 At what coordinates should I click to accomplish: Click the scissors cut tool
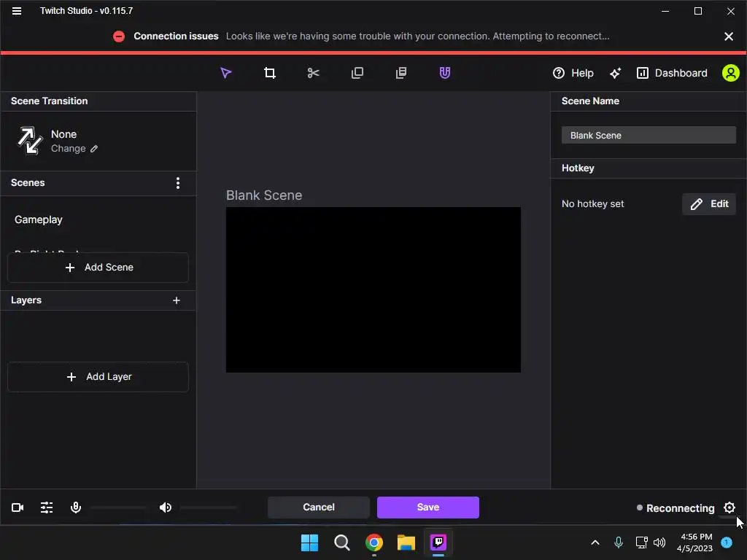313,73
